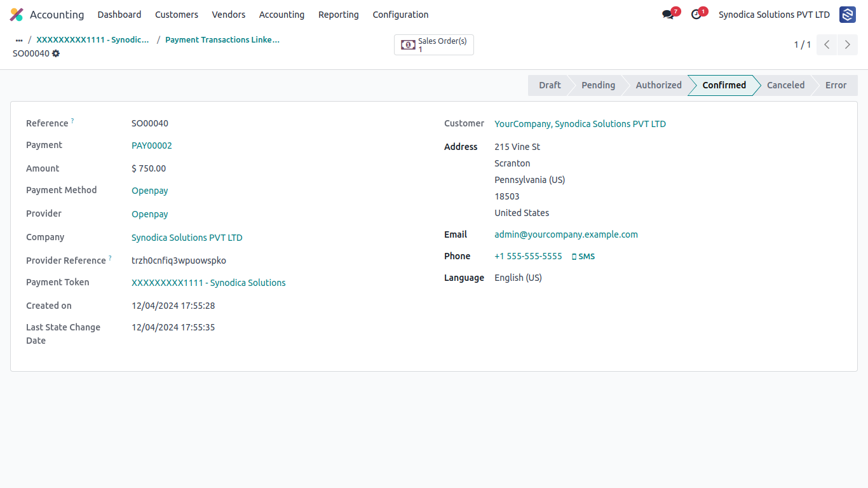This screenshot has width=868, height=488.
Task: Click address line 215 Vine St
Action: tap(517, 147)
